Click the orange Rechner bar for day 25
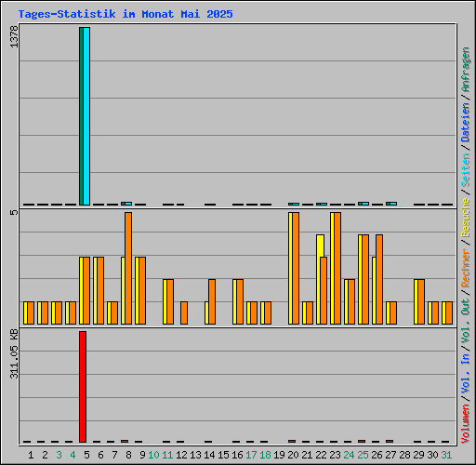Image resolution: width=476 pixels, height=465 pixels. click(x=365, y=280)
